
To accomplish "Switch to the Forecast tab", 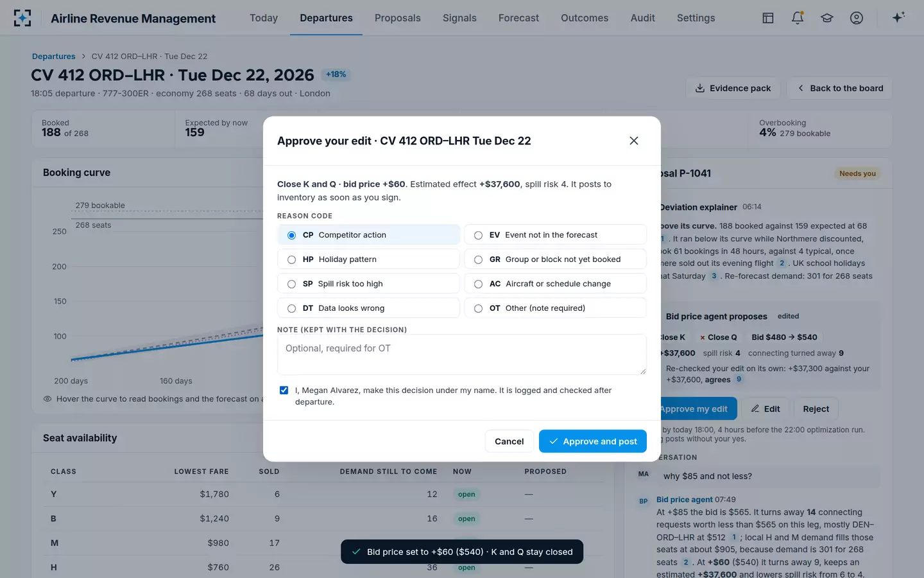I will (518, 18).
